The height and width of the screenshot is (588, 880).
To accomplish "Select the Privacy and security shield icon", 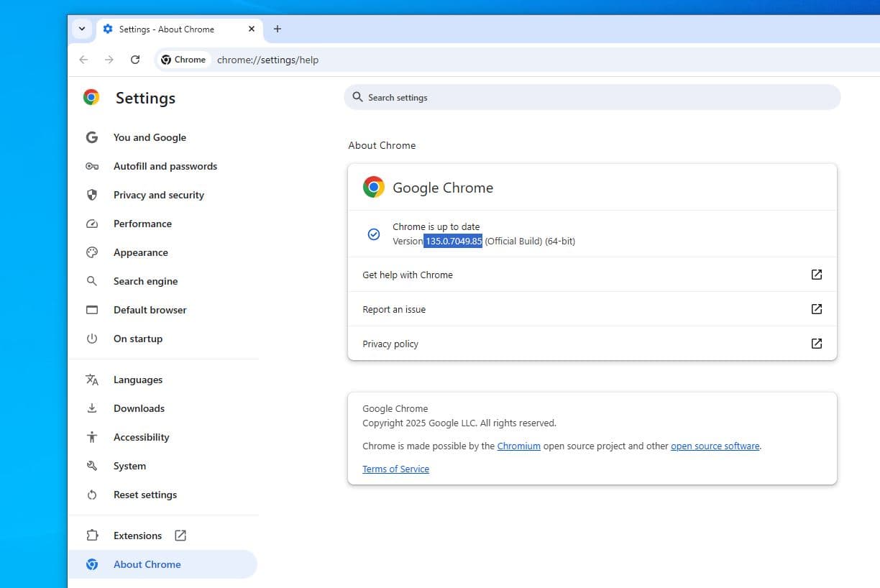I will coord(92,195).
